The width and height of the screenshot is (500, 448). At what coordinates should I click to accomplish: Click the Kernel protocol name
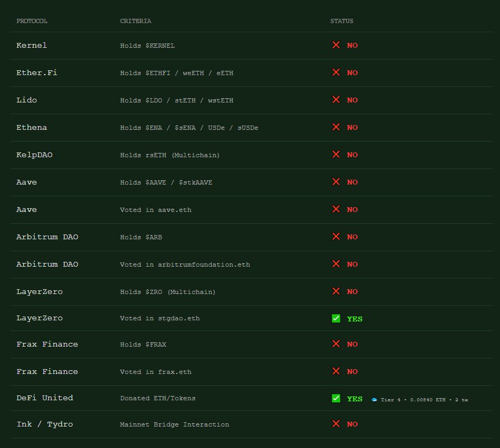32,45
